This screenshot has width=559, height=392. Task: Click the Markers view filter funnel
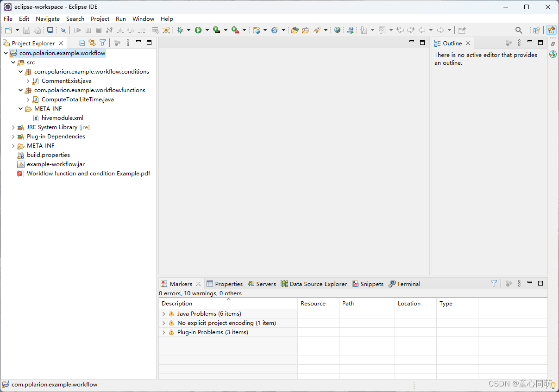point(494,283)
